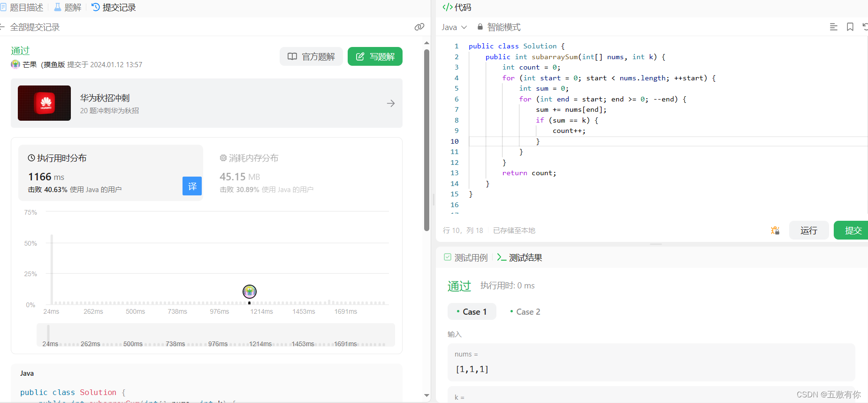Click the 运行 button
868x403 pixels.
click(x=809, y=230)
